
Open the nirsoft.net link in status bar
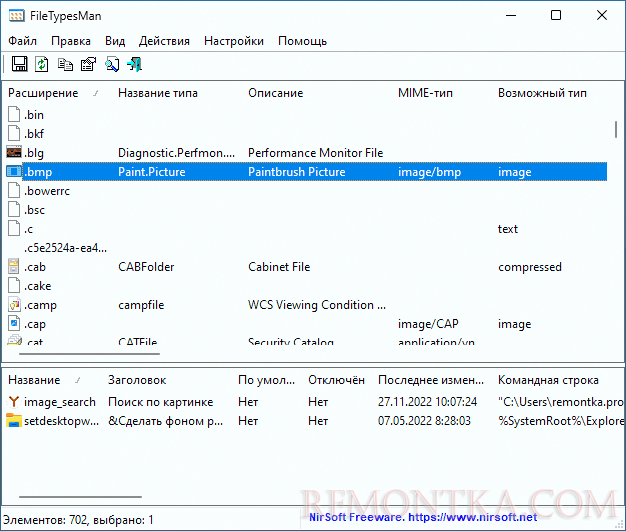tap(473, 517)
